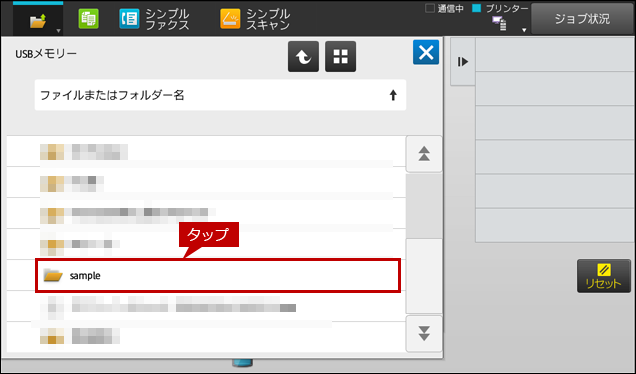Tap the green copy mode icon
636x374 pixels.
(x=88, y=19)
